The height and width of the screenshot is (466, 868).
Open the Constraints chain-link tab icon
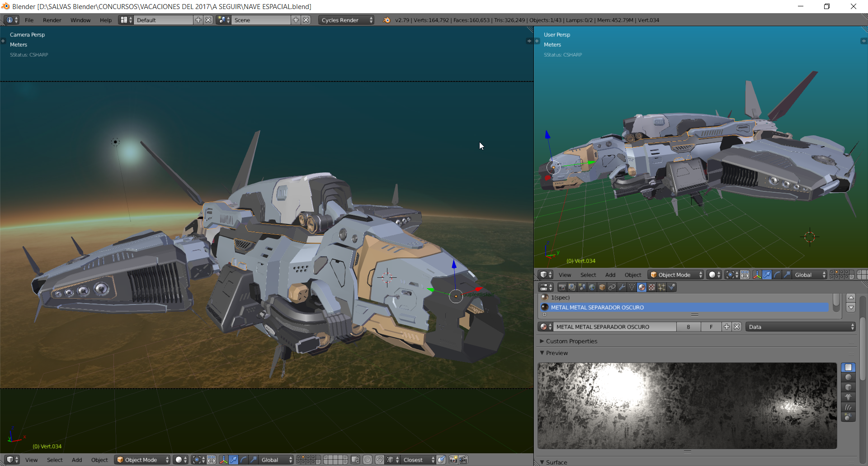click(612, 287)
